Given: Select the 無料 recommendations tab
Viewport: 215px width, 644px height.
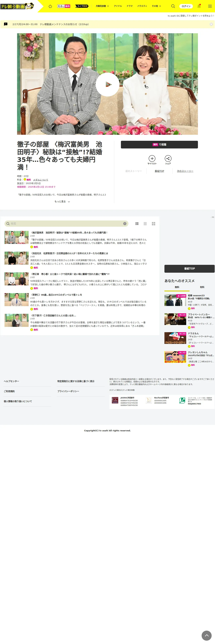Looking at the screenshot, I should (x=177, y=287).
